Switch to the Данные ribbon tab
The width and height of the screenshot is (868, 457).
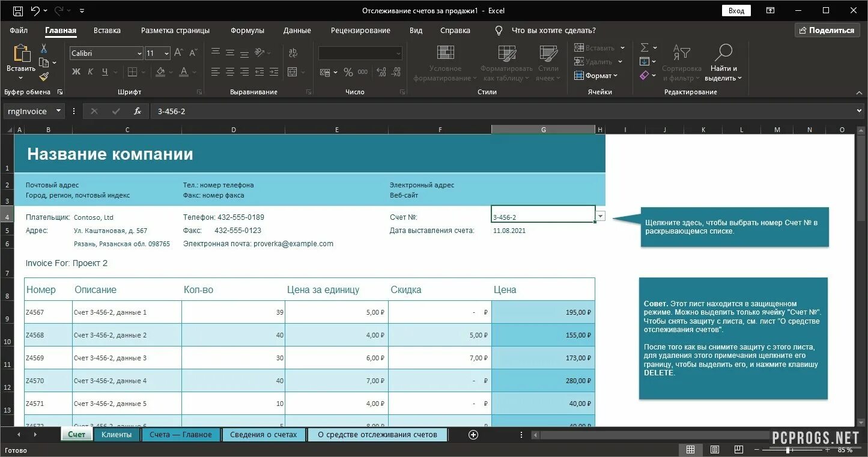(297, 30)
